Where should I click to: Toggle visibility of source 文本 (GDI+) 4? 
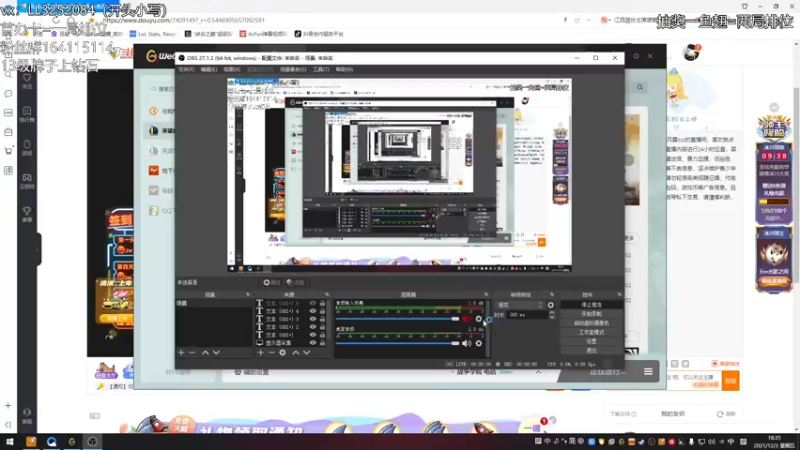(313, 311)
